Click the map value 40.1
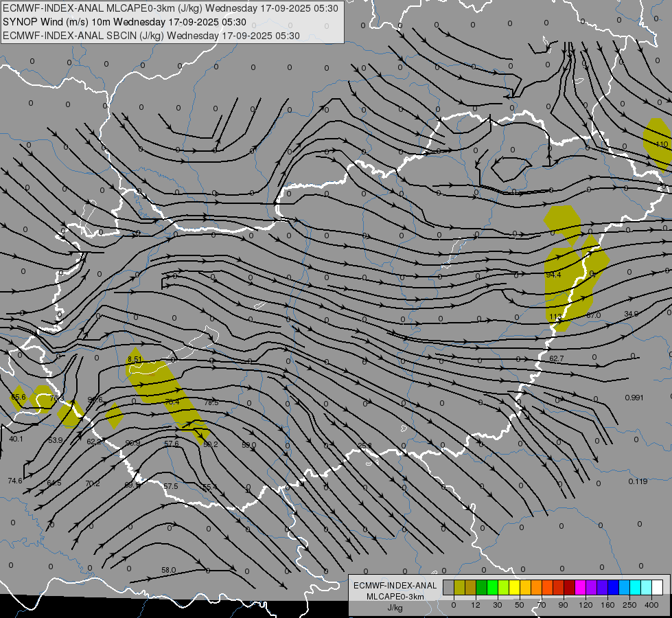The image size is (672, 618). click(16, 439)
